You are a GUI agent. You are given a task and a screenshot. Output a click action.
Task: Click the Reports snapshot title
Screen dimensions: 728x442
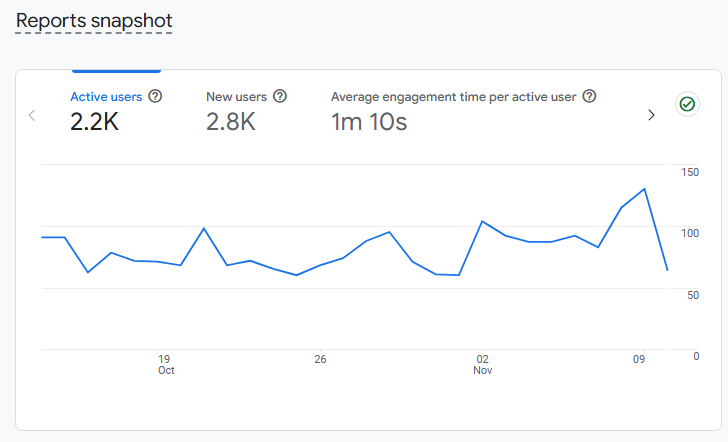(x=94, y=21)
